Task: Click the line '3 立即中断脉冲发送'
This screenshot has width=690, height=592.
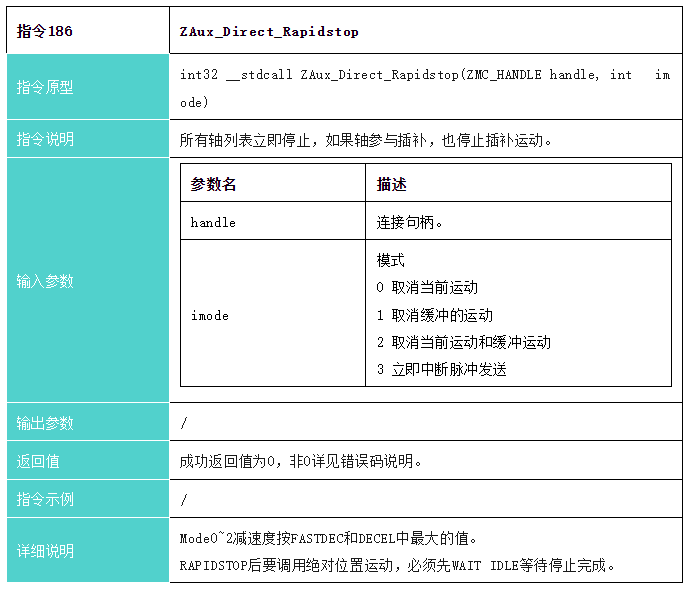Action: click(x=441, y=369)
